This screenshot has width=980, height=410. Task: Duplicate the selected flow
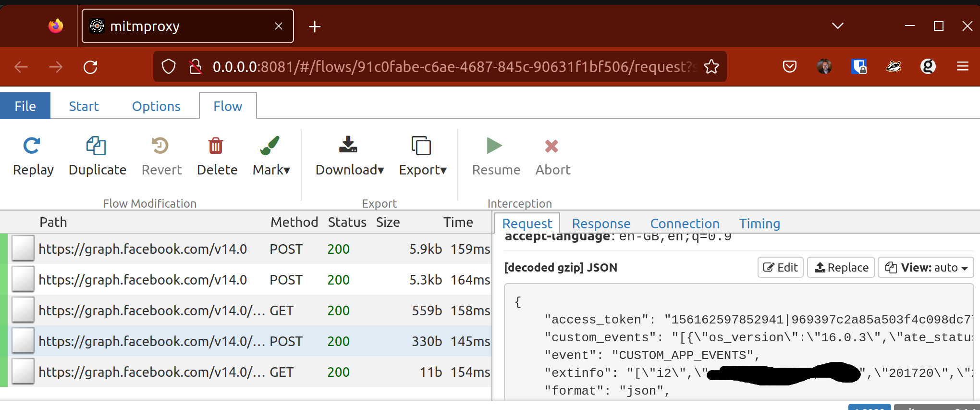click(96, 146)
